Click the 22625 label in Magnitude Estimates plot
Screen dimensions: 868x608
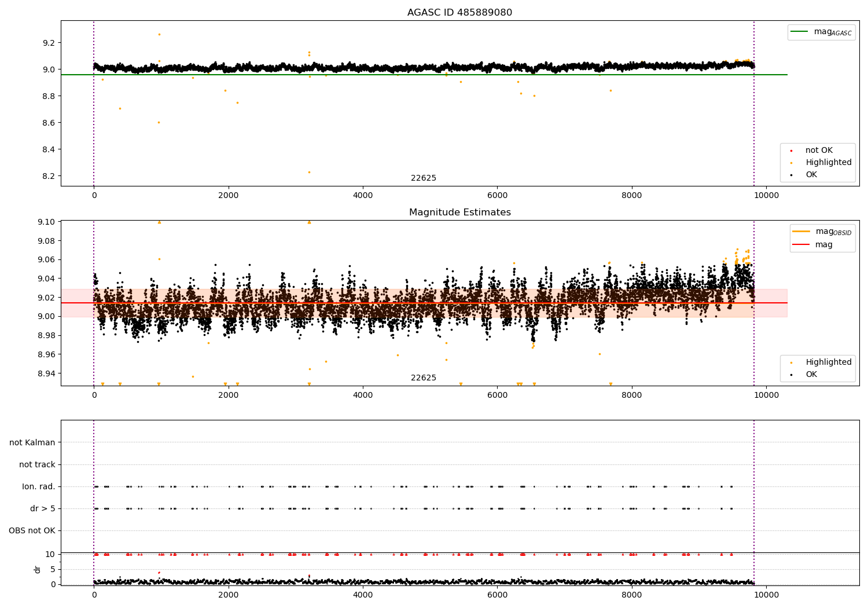(x=424, y=378)
